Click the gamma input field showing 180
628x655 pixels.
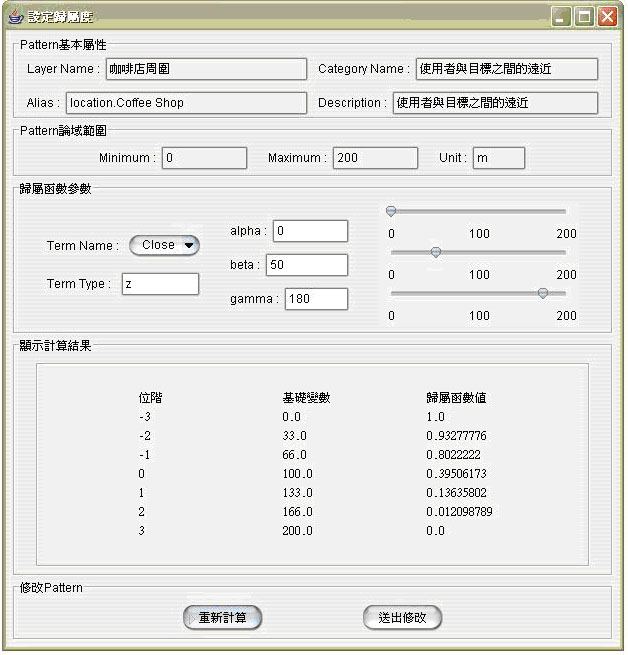click(316, 299)
